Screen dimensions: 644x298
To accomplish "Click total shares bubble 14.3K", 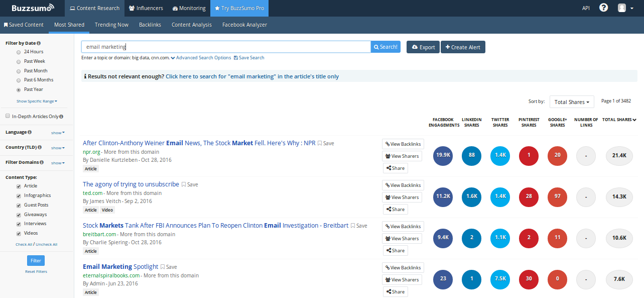I will [619, 197].
